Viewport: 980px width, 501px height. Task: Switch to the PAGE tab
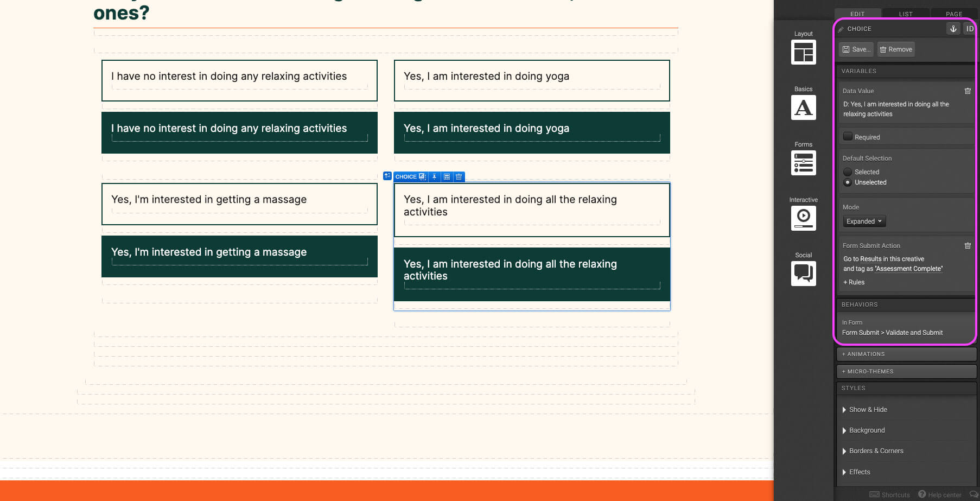point(954,14)
